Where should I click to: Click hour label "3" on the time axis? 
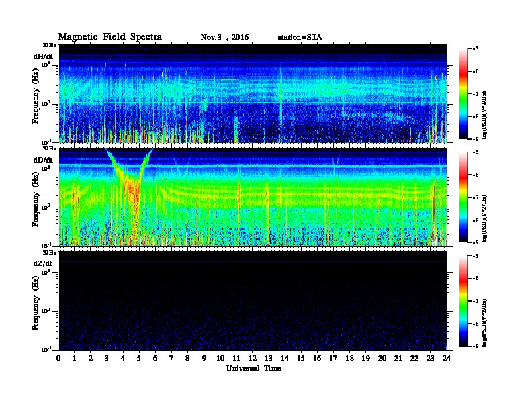107,359
